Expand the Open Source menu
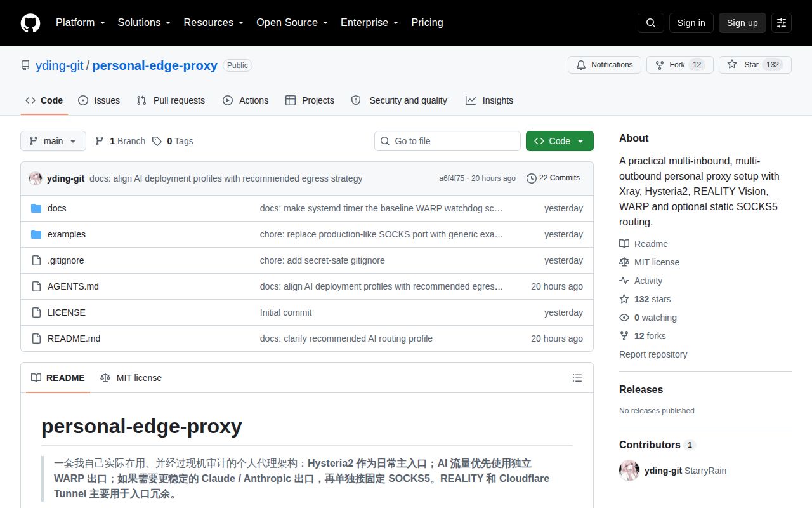The height and width of the screenshot is (508, 812). 292,23
